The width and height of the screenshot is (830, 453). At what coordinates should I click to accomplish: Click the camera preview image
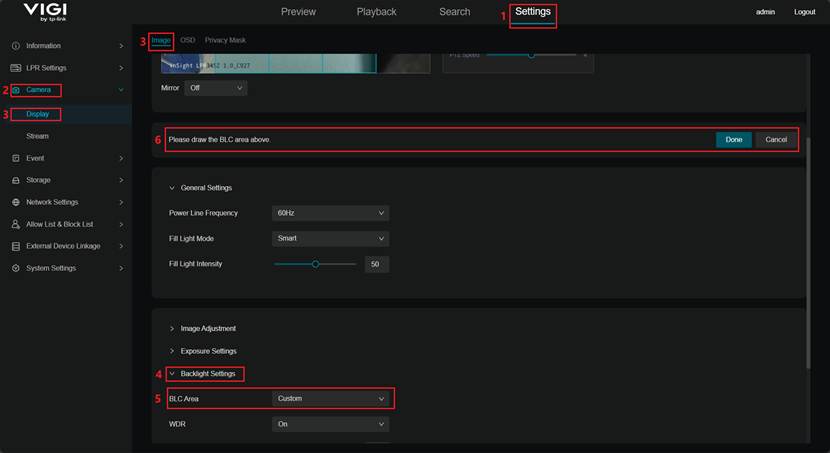click(x=295, y=63)
